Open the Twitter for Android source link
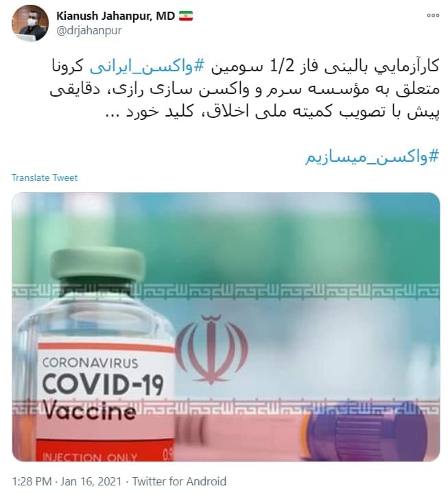448x493 pixels. [179, 481]
